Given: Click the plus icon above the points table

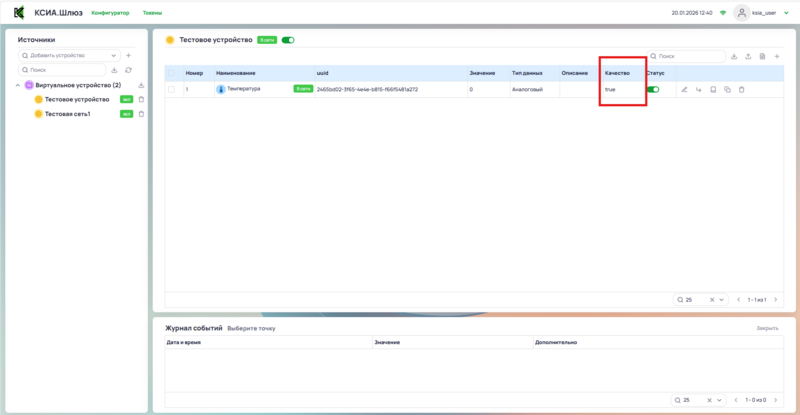Looking at the screenshot, I should point(777,57).
